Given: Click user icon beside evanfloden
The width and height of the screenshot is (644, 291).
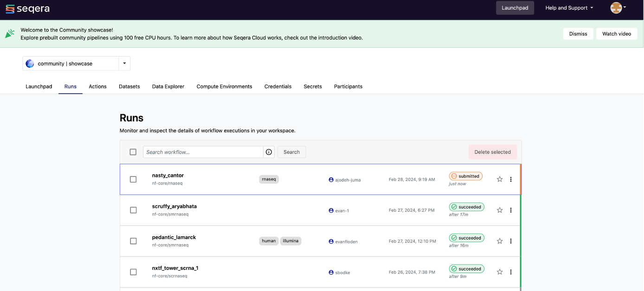Looking at the screenshot, I should (331, 241).
